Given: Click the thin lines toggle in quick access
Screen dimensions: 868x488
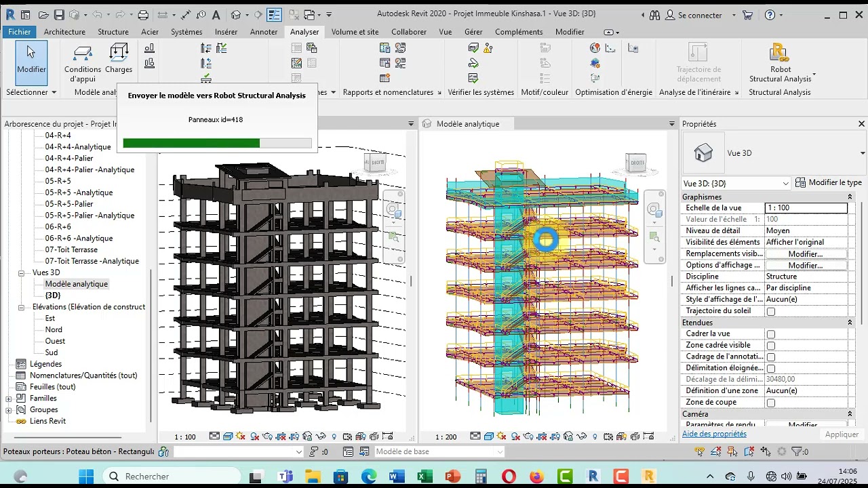Looking at the screenshot, I should [x=274, y=14].
